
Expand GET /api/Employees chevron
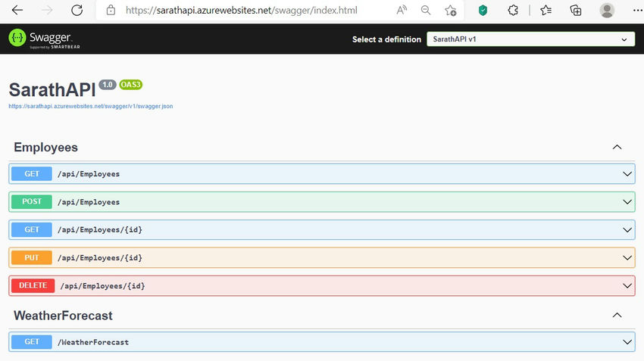[x=627, y=174]
